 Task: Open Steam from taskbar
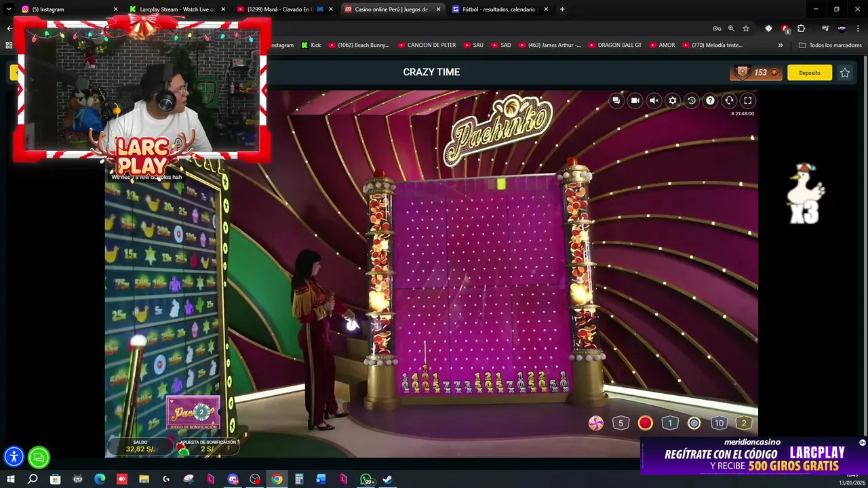pyautogui.click(x=387, y=479)
